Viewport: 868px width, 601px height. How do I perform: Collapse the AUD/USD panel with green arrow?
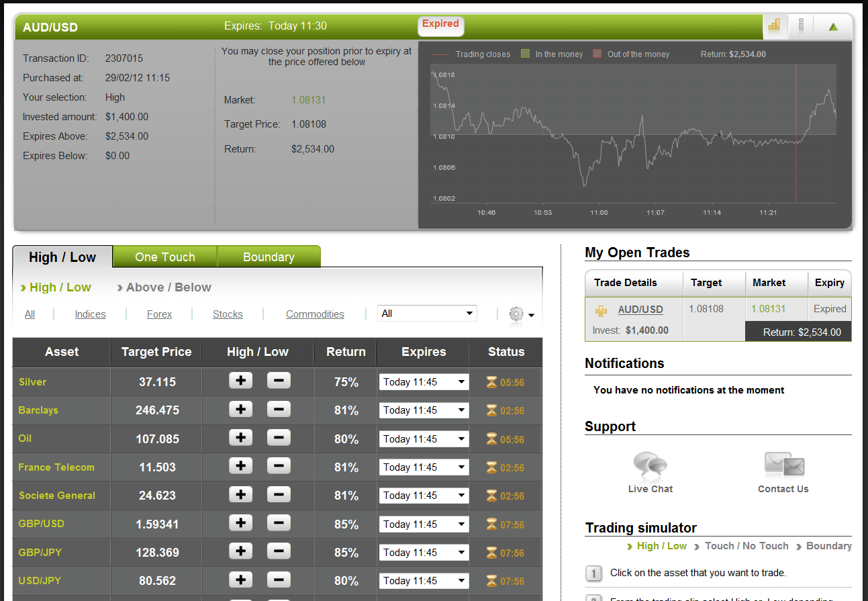(833, 27)
